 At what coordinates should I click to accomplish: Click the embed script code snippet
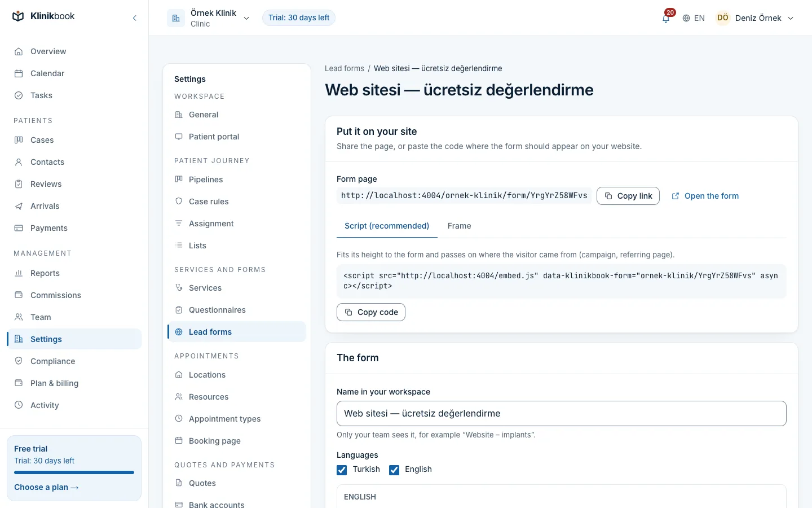click(562, 281)
